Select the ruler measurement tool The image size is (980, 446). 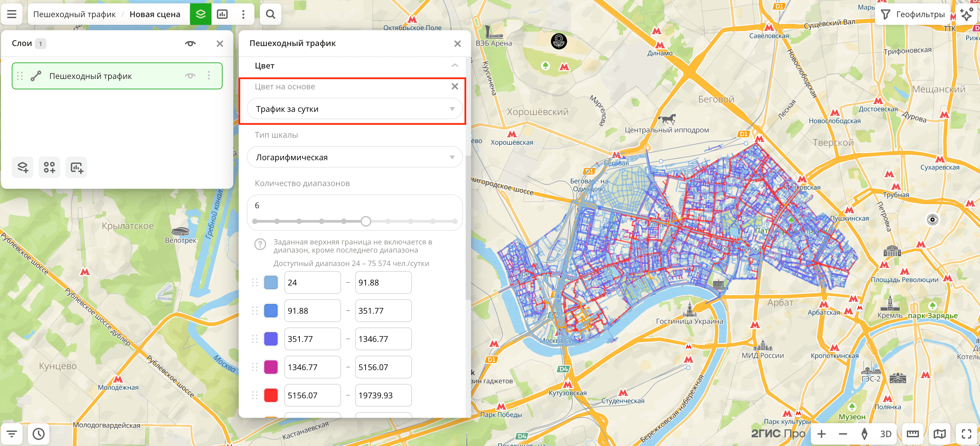coord(913,434)
